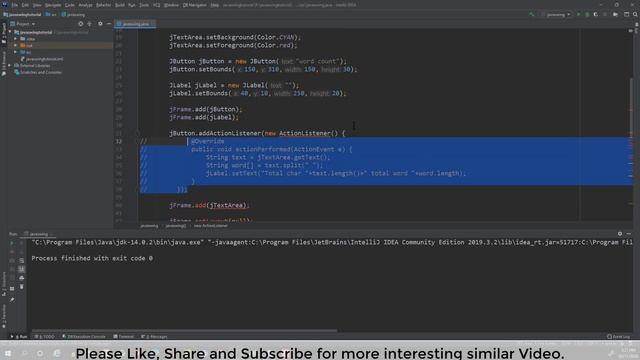This screenshot has width=640, height=360.
Task: Open Search Everywhere magnifier icon
Action: pyautogui.click(x=635, y=14)
